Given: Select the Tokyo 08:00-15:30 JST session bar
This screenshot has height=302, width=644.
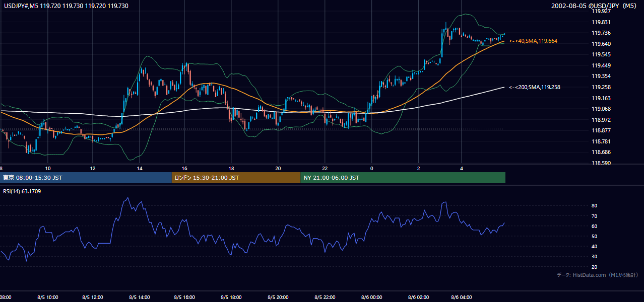Looking at the screenshot, I should pos(86,178).
